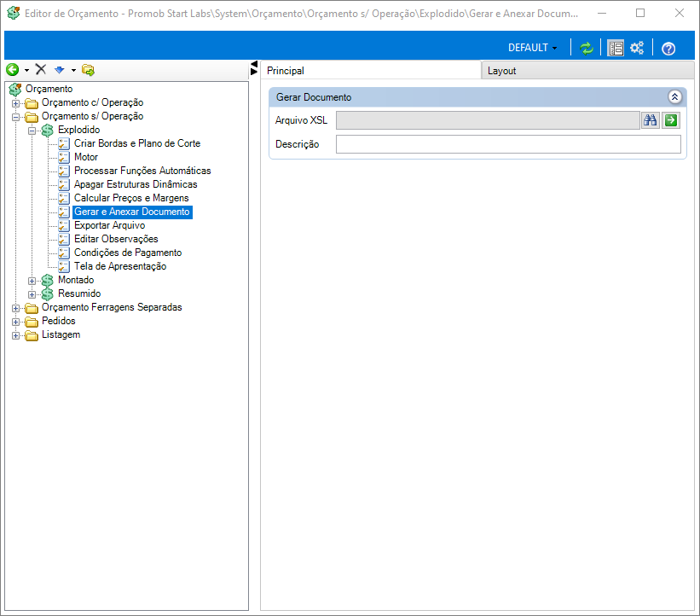The height and width of the screenshot is (616, 700).
Task: Select Apagar Estruturas Dinâmicas
Action: click(136, 184)
